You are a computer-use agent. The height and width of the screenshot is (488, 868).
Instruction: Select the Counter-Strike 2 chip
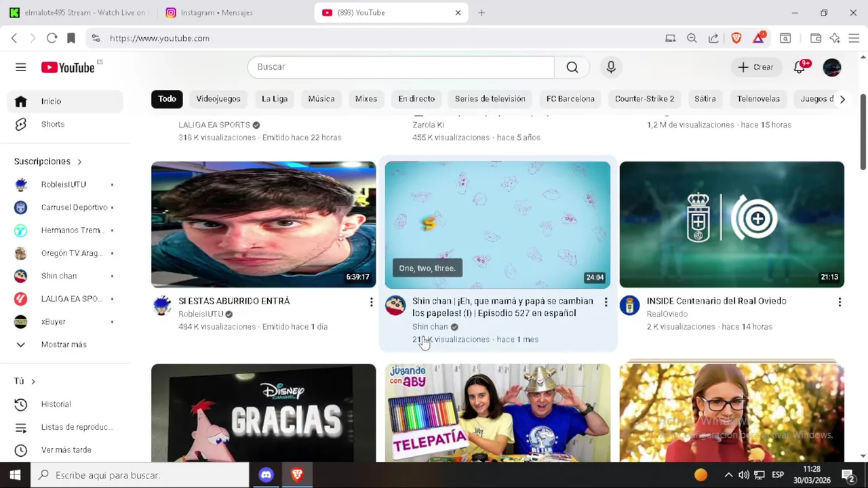click(x=645, y=99)
